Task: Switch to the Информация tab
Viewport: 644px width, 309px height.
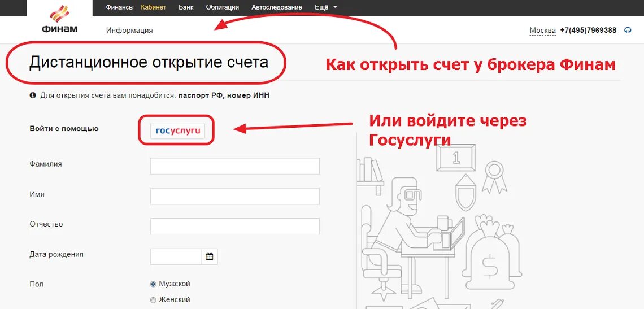Action: [129, 30]
